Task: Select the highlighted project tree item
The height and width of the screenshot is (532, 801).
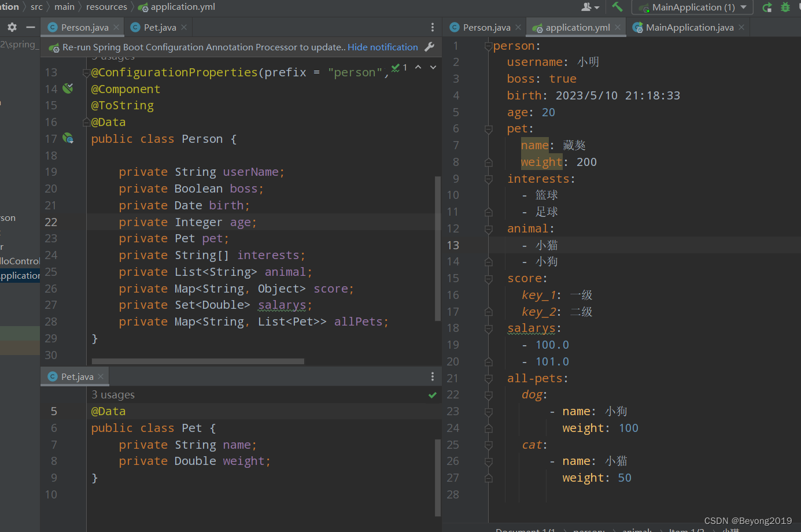Action: (20, 275)
